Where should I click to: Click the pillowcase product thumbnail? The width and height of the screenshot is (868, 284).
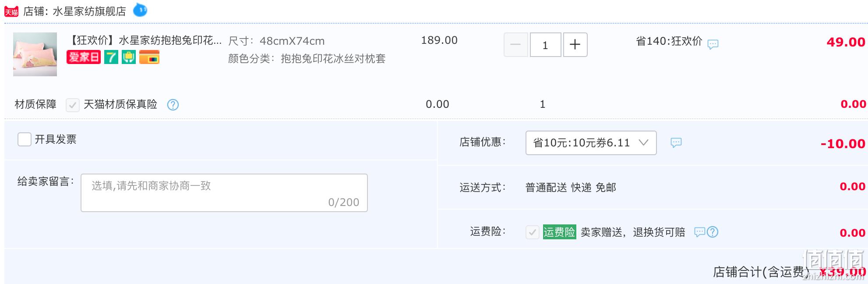pyautogui.click(x=35, y=54)
